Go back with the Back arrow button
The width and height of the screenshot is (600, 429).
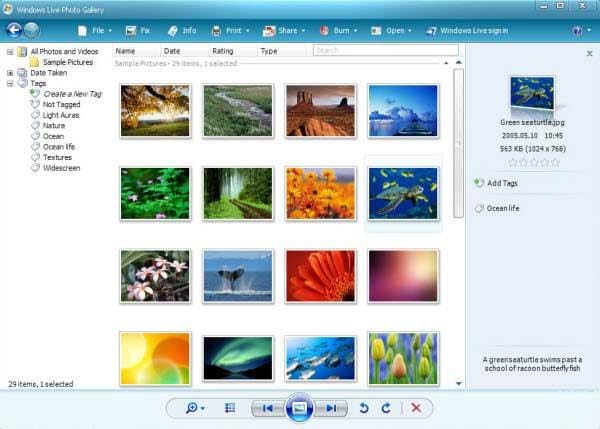14,30
